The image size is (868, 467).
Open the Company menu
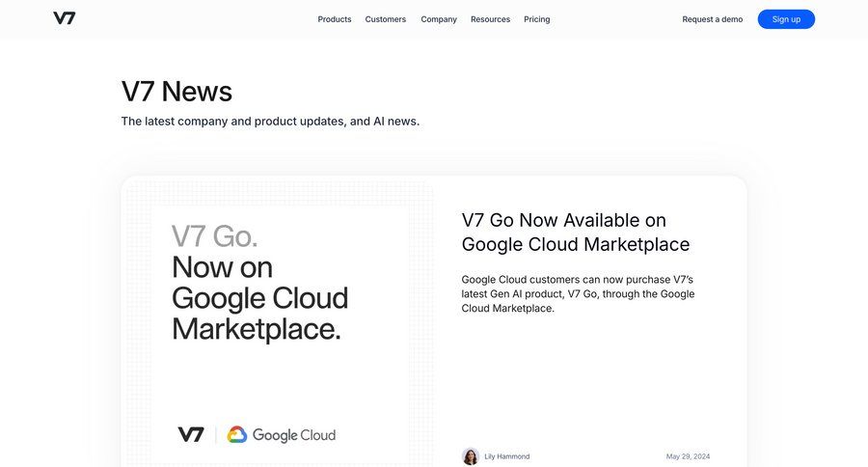[x=439, y=19]
